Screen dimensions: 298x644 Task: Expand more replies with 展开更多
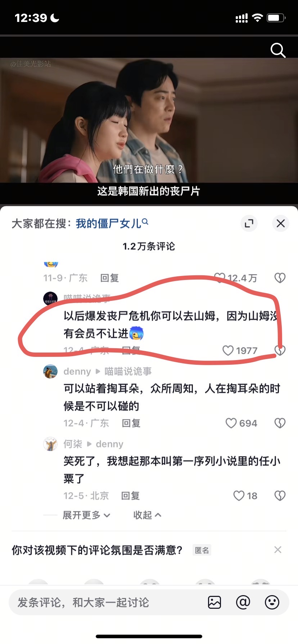(86, 515)
